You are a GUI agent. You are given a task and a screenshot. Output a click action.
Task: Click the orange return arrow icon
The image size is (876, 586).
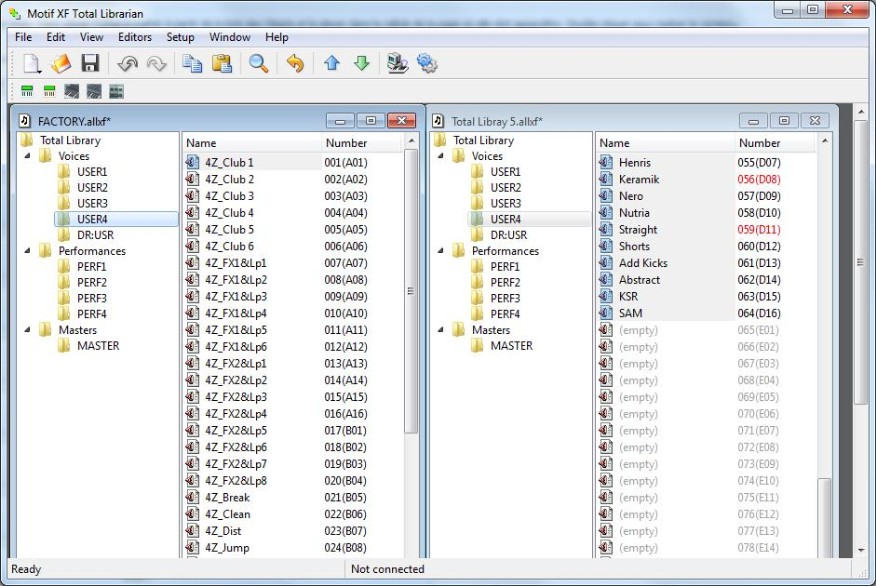[x=295, y=64]
